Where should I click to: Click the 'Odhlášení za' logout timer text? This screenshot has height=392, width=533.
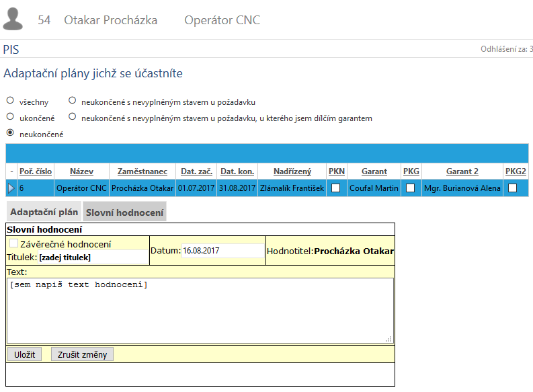coord(507,49)
